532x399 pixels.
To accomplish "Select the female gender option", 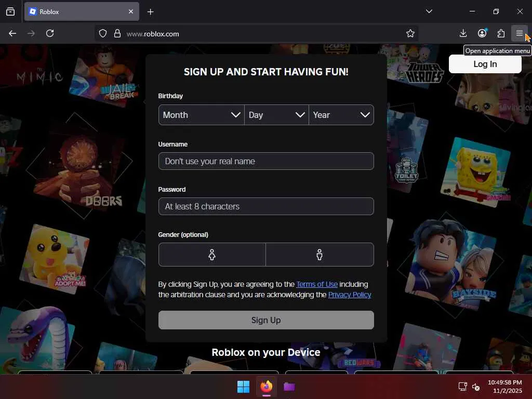I will click(212, 255).
